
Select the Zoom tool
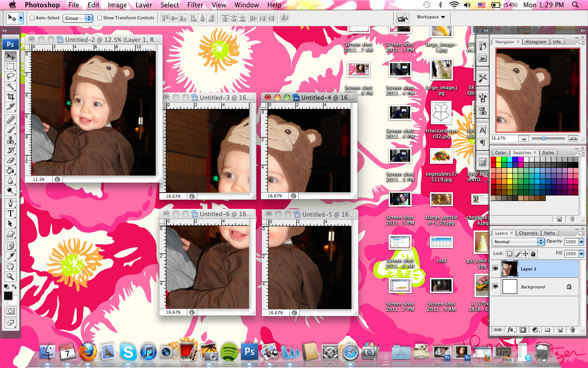tap(11, 276)
